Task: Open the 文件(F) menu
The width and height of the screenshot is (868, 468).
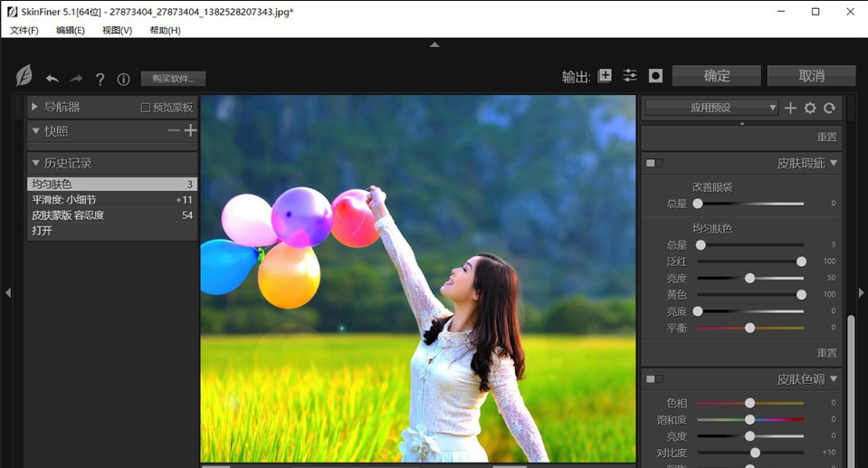Action: (24, 31)
